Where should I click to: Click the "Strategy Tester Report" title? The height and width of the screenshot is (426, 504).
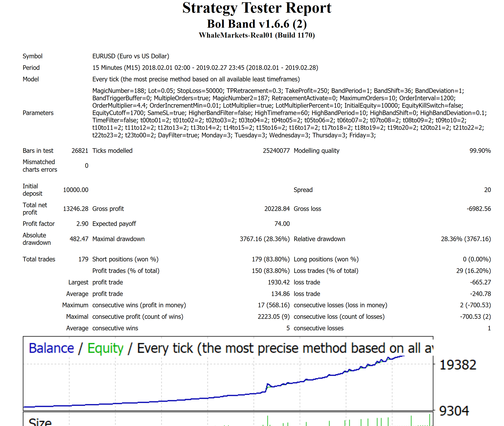coord(256,8)
